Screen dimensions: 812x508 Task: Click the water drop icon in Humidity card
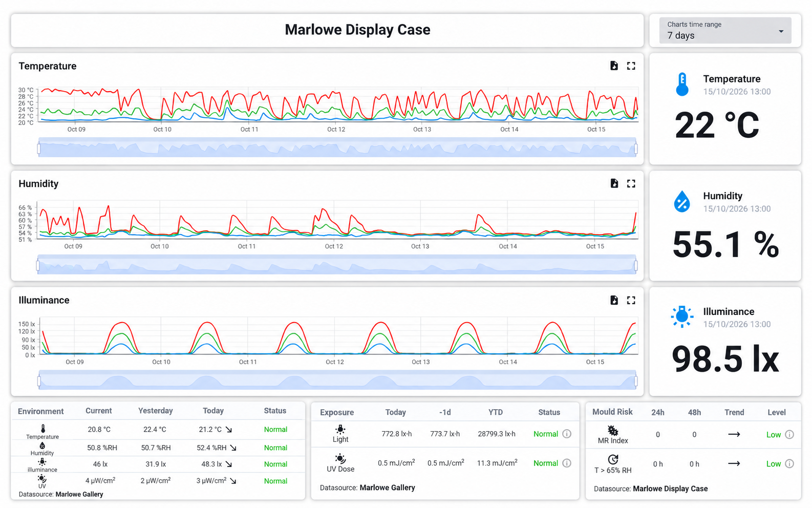(682, 201)
